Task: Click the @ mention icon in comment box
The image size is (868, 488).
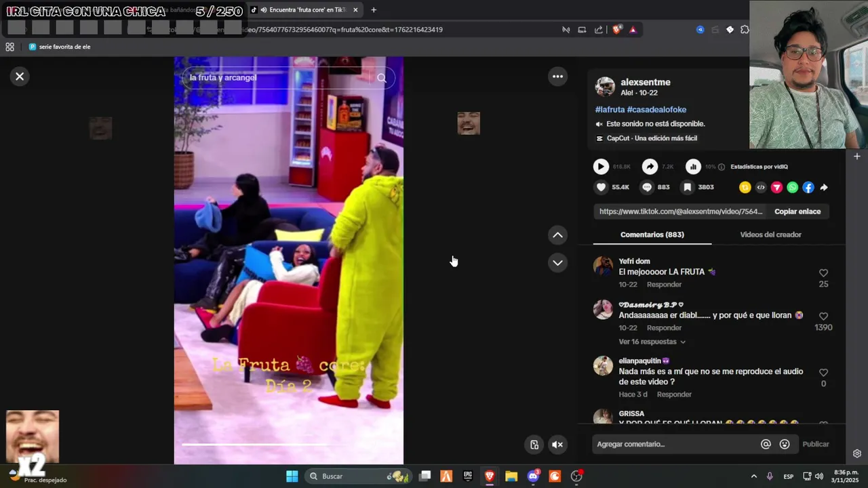Action: pyautogui.click(x=766, y=445)
